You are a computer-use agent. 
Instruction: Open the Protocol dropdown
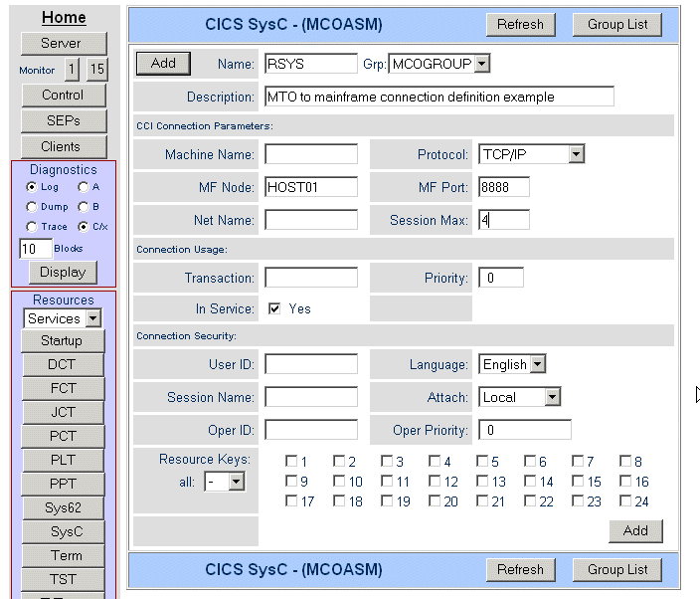click(576, 154)
